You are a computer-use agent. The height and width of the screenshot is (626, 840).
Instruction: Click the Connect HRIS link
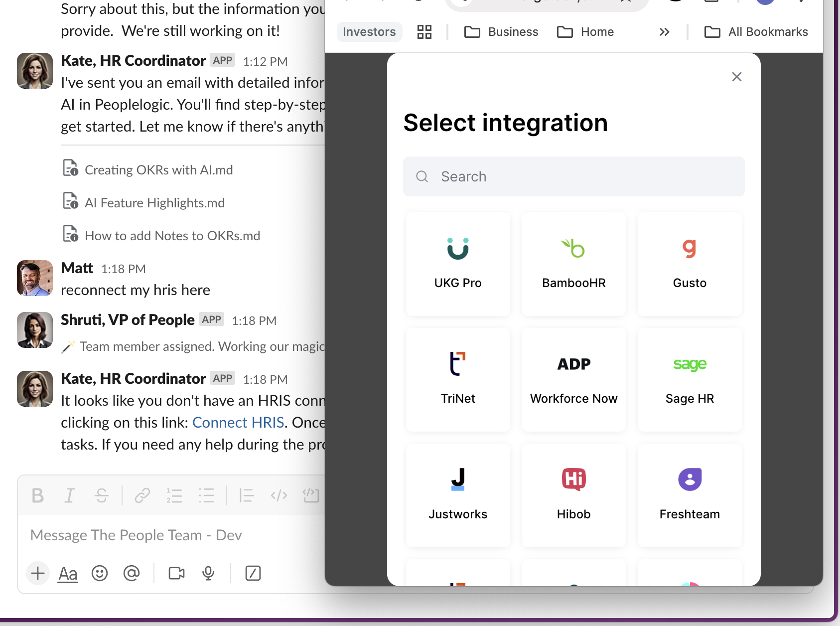pyautogui.click(x=238, y=422)
